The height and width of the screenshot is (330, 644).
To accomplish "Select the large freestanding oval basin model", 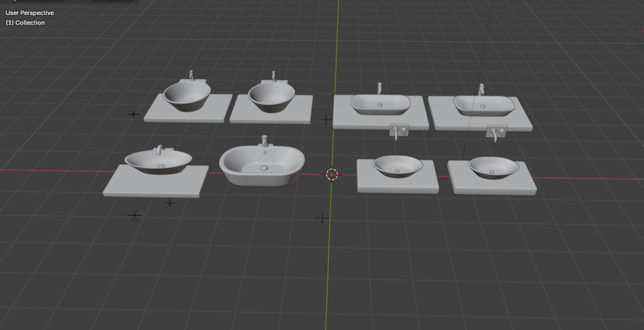I will point(262,166).
